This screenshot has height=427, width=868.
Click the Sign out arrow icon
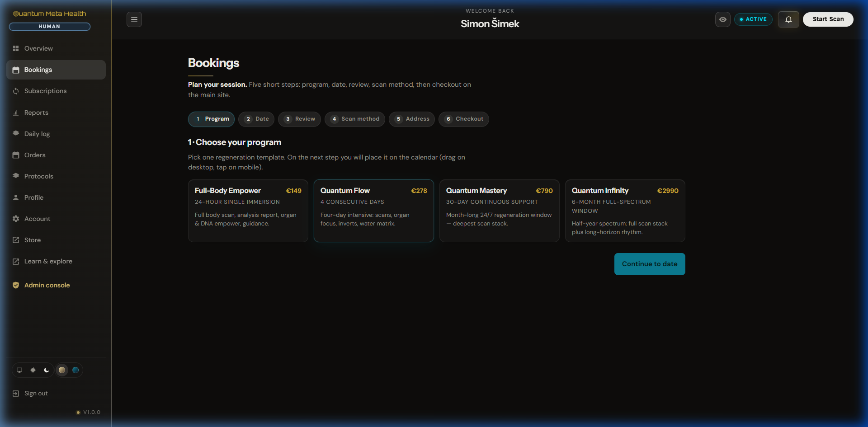coord(16,394)
